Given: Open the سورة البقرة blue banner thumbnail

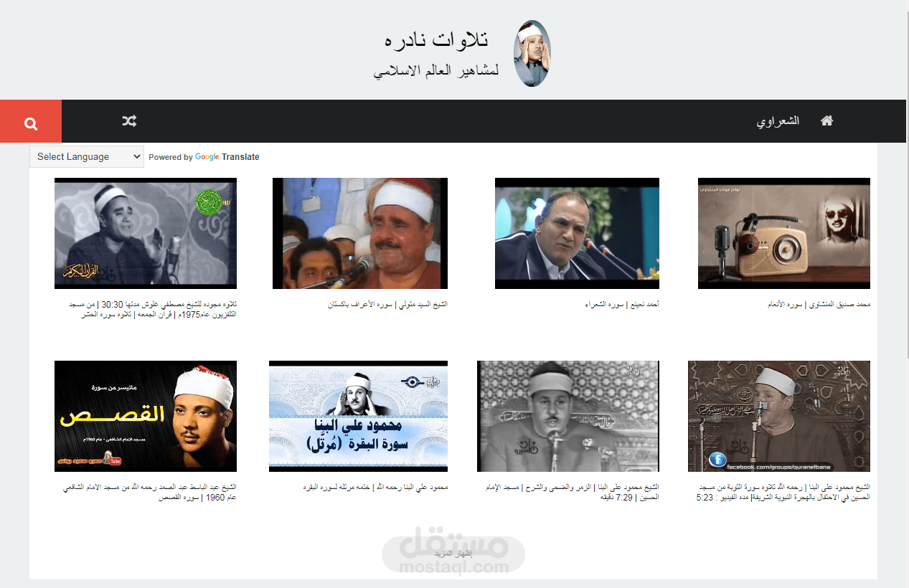Looking at the screenshot, I should 358,416.
